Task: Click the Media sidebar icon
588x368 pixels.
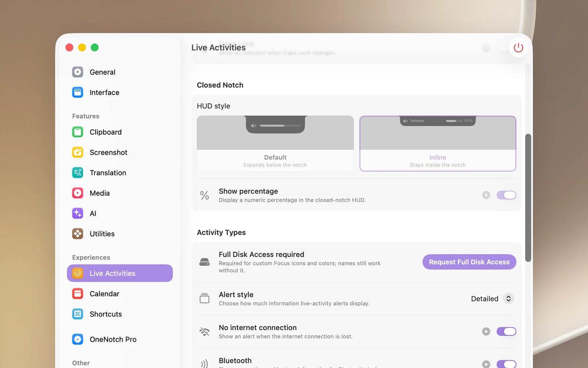Action: 78,193
